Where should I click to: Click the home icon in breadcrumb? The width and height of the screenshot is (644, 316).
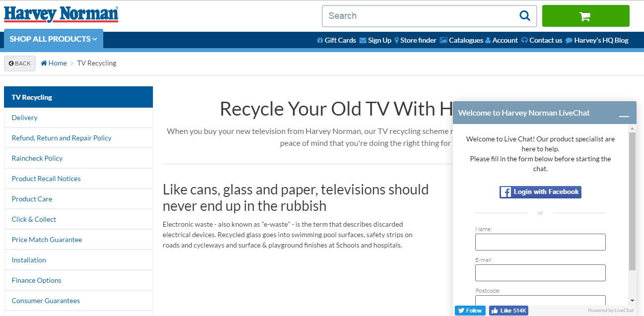44,63
